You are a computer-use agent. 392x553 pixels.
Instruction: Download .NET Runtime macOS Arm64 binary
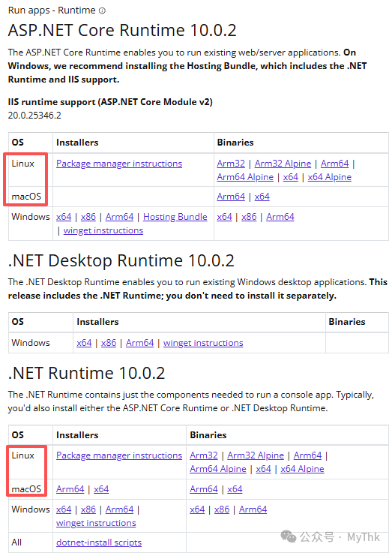pos(204,489)
